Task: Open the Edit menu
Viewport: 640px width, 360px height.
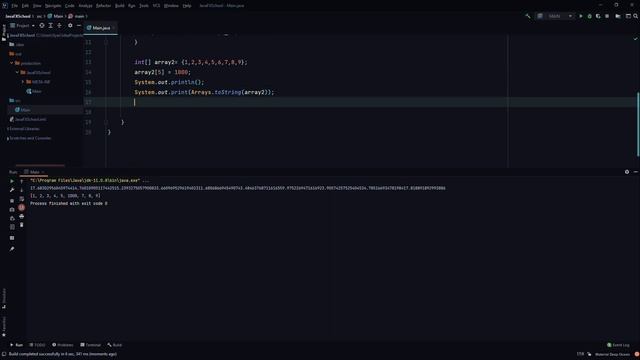Action: click(x=25, y=6)
